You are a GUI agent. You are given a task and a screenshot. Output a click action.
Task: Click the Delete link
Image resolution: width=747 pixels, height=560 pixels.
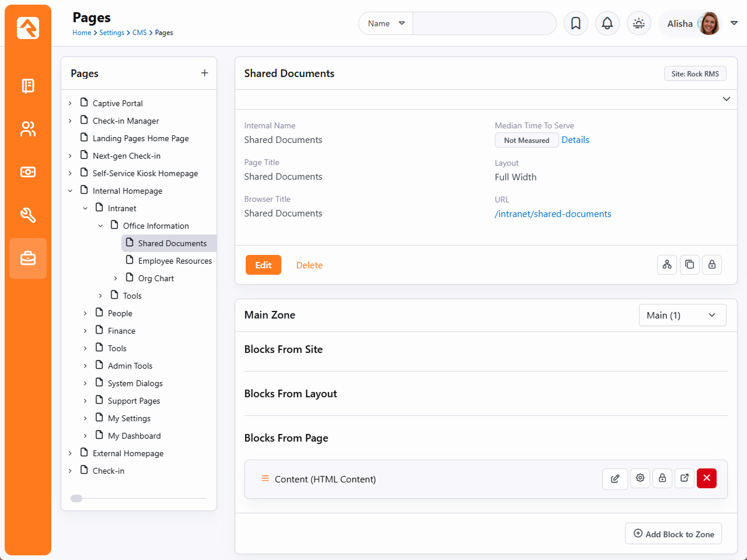click(309, 265)
